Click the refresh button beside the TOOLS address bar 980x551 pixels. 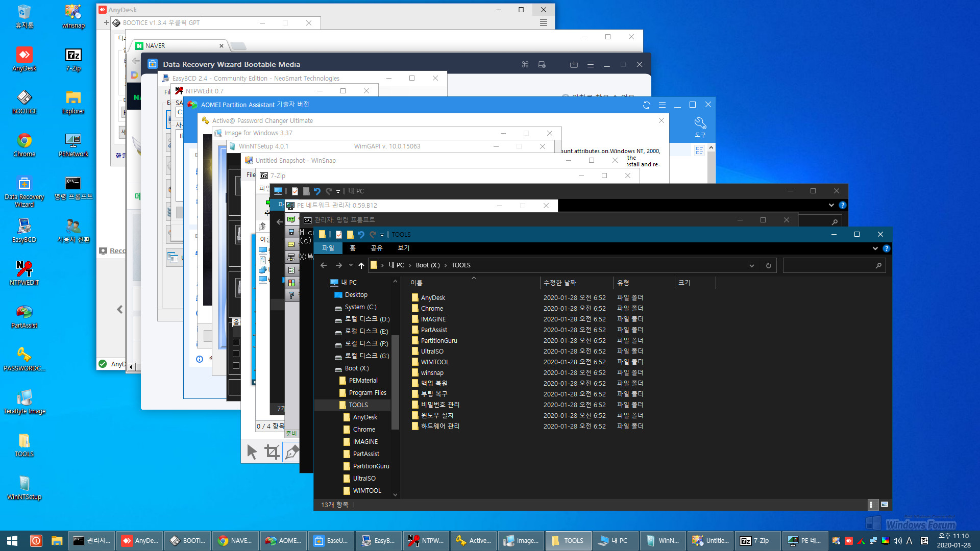768,265
